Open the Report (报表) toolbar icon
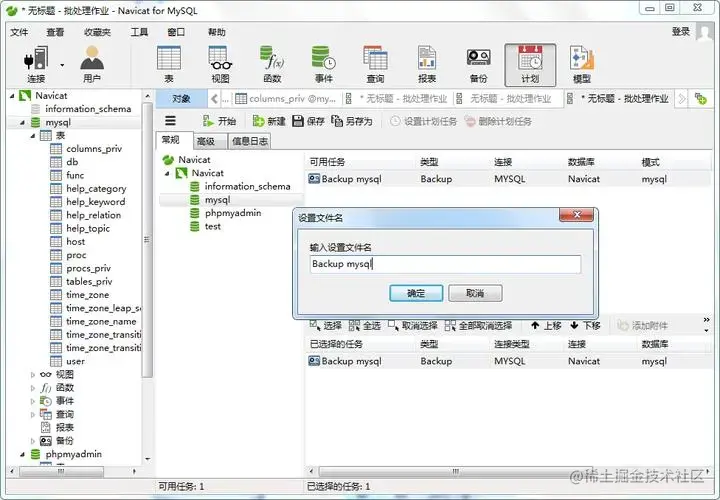The width and height of the screenshot is (720, 500). click(x=427, y=64)
